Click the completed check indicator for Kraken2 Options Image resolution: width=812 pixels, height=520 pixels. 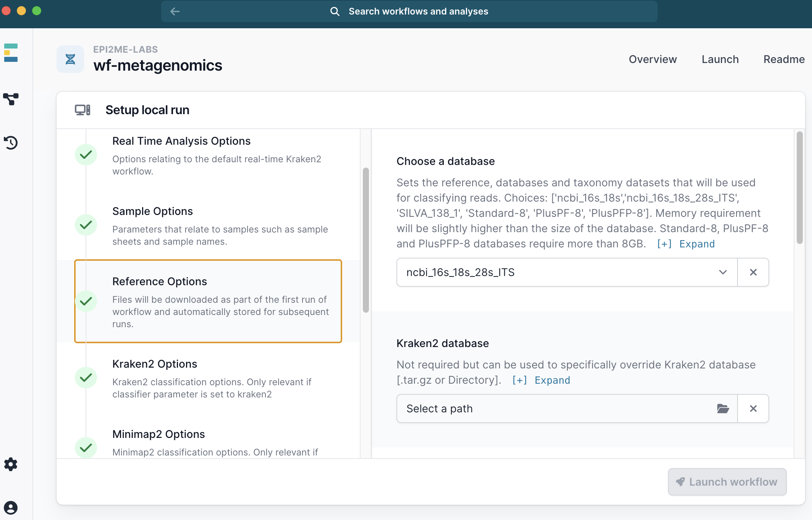86,378
